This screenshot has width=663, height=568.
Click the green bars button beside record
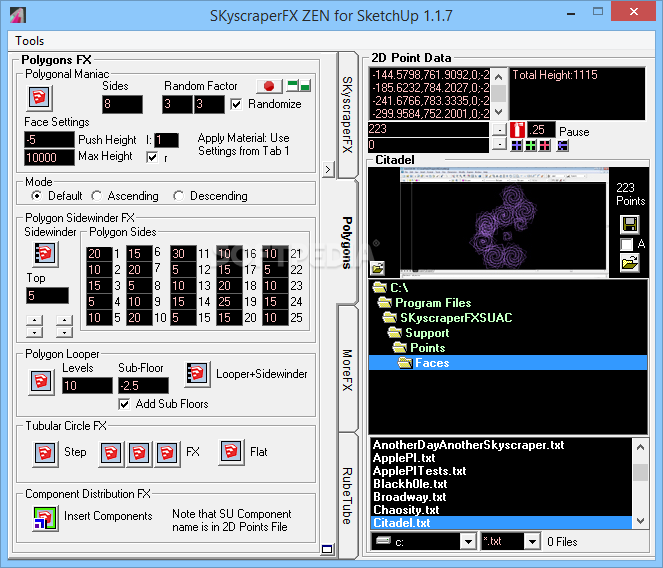(x=299, y=86)
